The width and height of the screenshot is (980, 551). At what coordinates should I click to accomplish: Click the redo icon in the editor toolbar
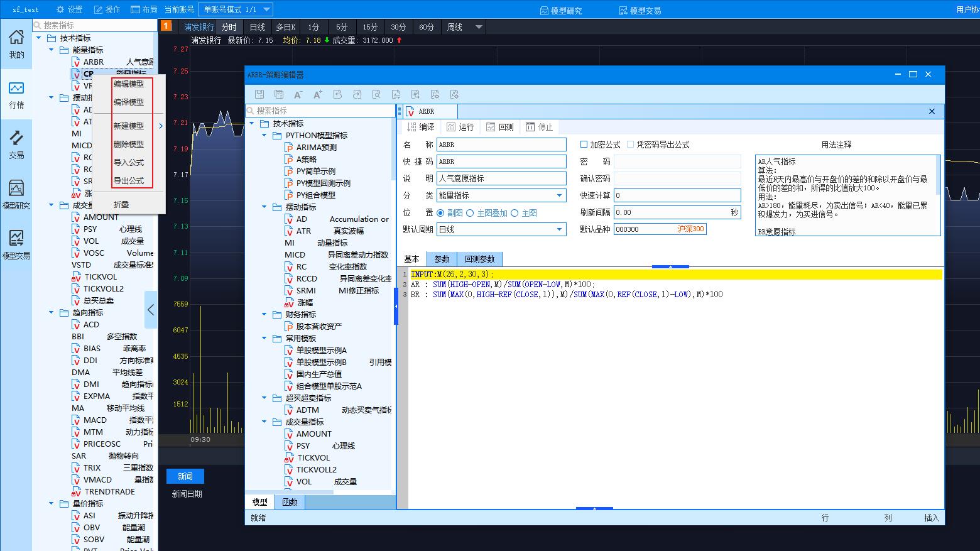[357, 94]
